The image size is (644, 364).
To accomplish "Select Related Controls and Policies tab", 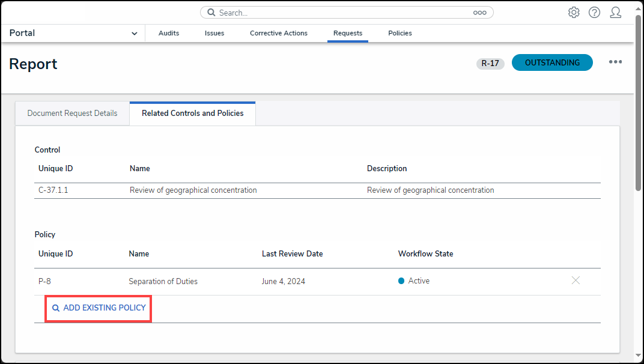I will tap(192, 113).
